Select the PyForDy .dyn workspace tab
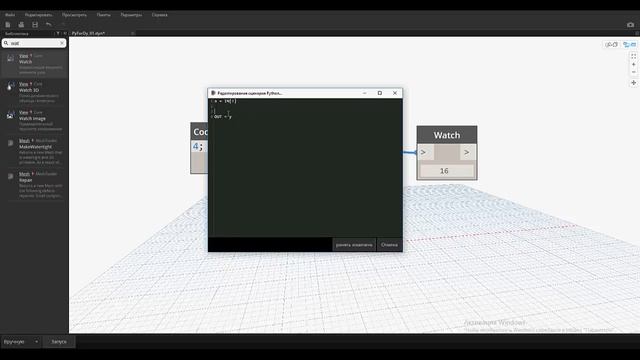This screenshot has height=360, width=640. pos(89,33)
